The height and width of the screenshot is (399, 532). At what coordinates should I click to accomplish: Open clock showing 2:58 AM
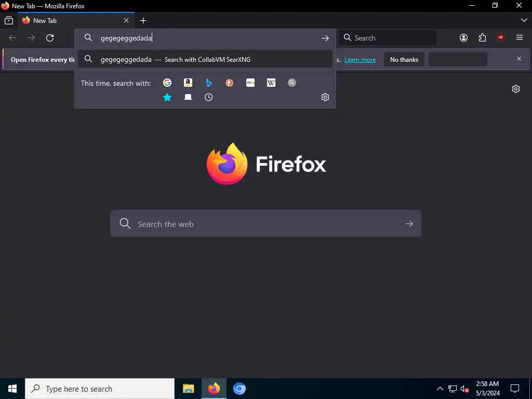[x=487, y=389]
